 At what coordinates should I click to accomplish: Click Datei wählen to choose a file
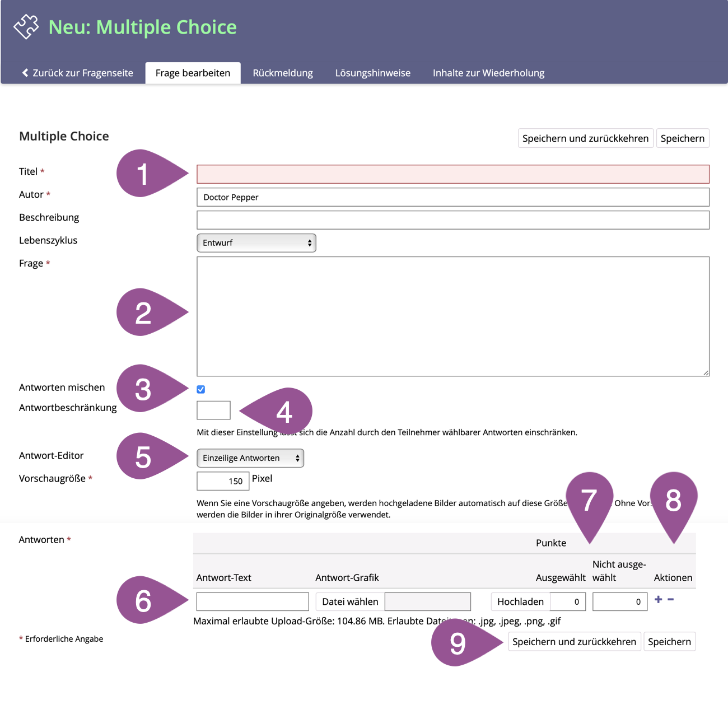point(350,601)
